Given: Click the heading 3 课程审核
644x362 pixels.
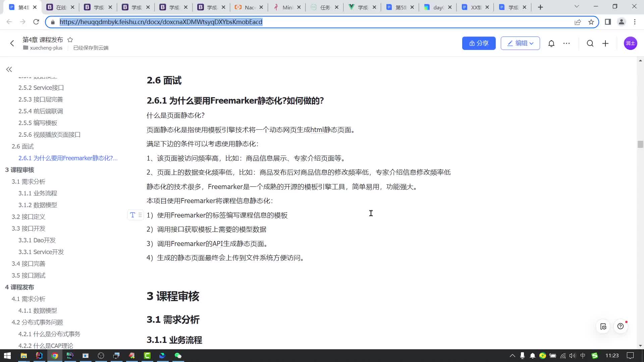Looking at the screenshot, I should tap(173, 296).
